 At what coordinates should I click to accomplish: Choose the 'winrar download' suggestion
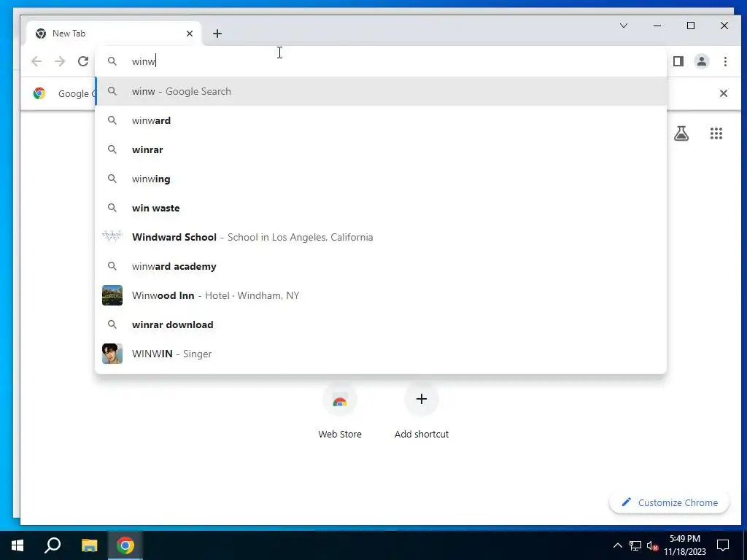381,324
